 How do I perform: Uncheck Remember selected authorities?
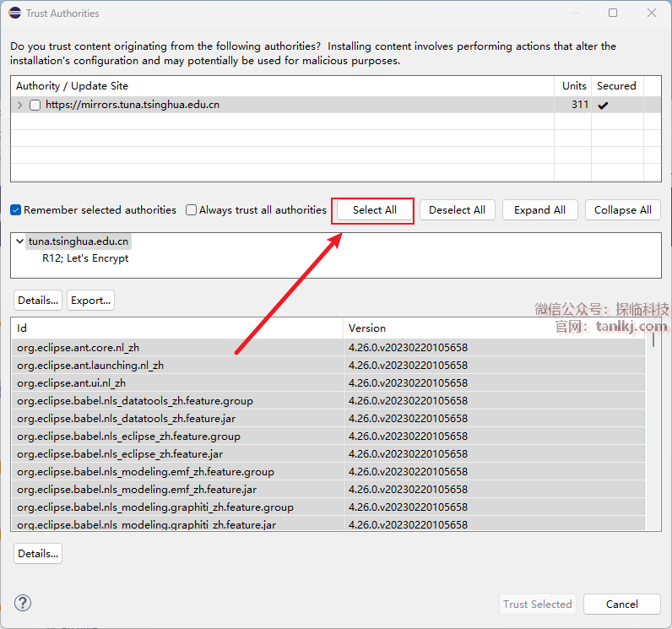[16, 210]
